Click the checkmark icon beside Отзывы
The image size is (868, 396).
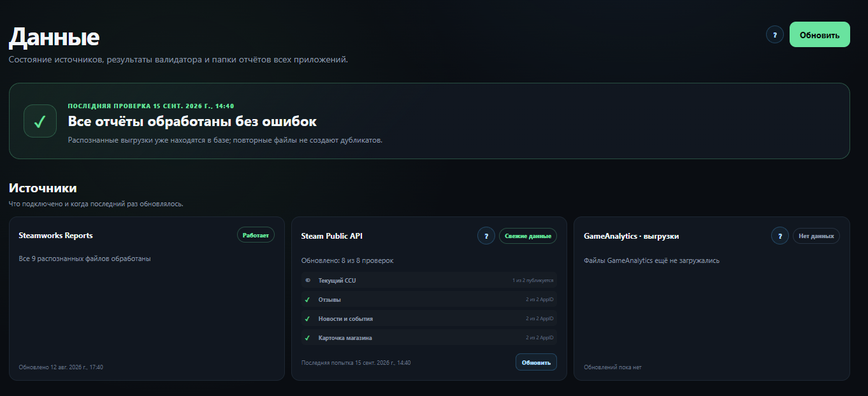pyautogui.click(x=308, y=299)
